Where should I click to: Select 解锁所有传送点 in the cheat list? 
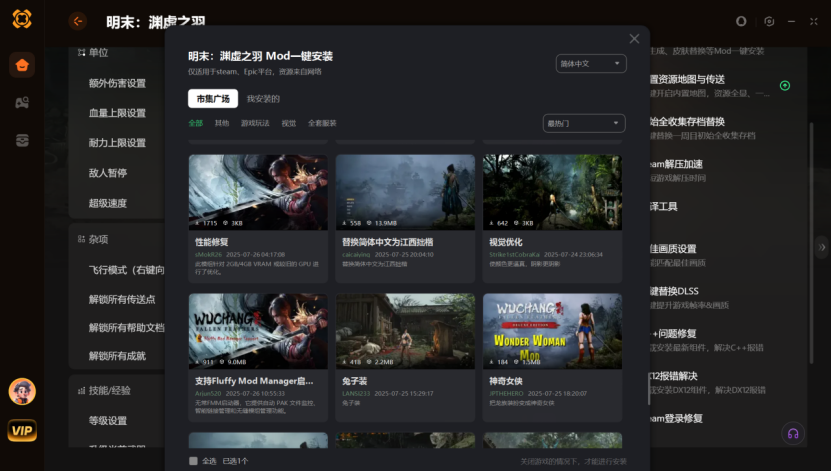122,299
